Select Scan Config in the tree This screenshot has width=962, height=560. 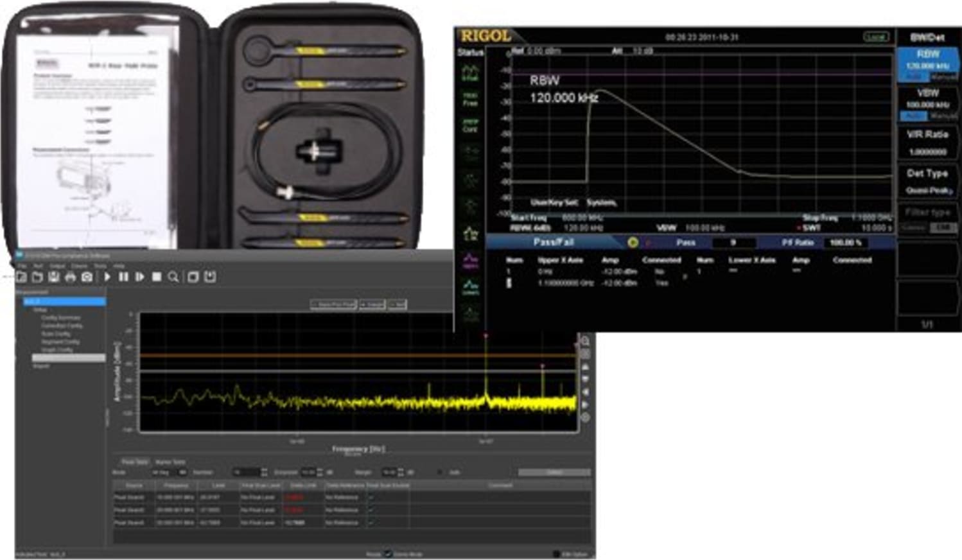[56, 334]
